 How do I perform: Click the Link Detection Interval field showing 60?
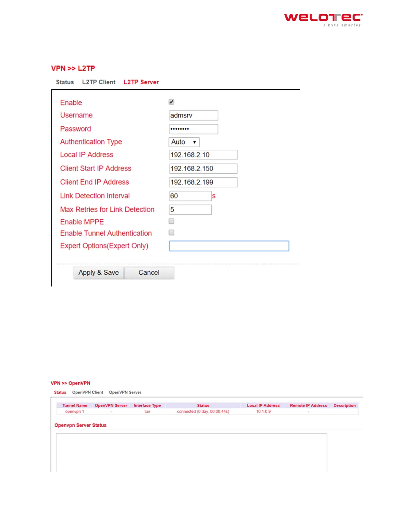click(x=190, y=196)
